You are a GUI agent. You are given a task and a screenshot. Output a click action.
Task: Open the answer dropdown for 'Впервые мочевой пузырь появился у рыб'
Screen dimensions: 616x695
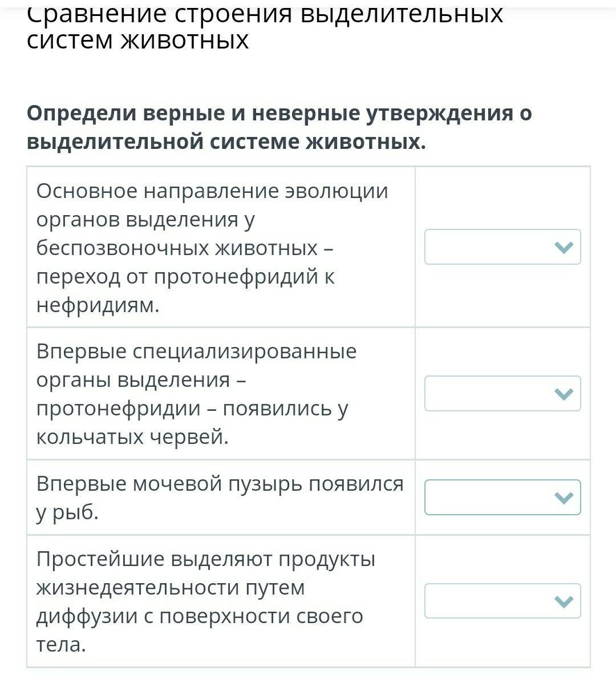[502, 498]
